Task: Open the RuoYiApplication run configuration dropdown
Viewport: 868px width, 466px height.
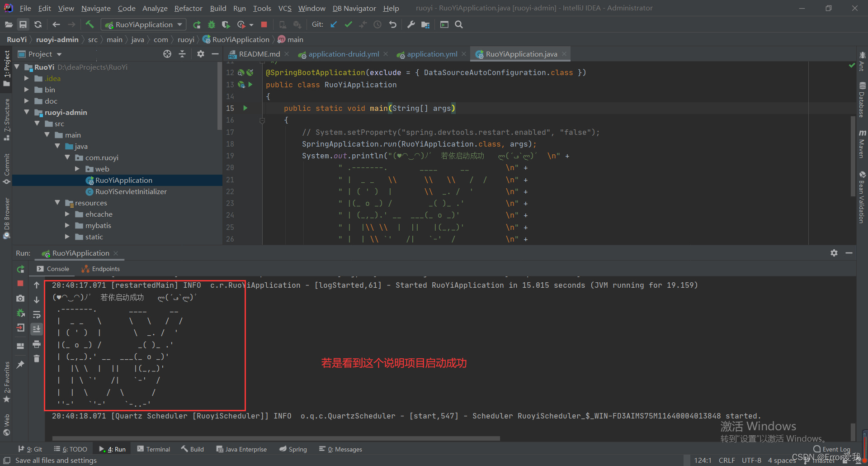Action: 144,24
